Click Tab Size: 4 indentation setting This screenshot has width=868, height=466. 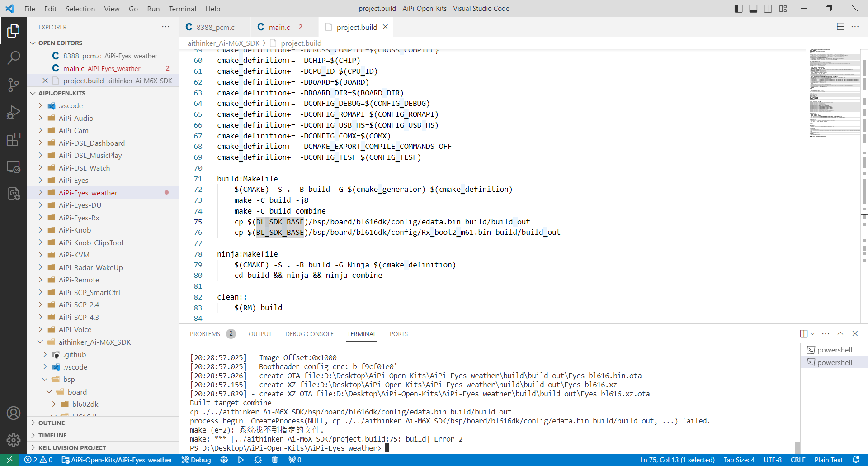click(739, 460)
